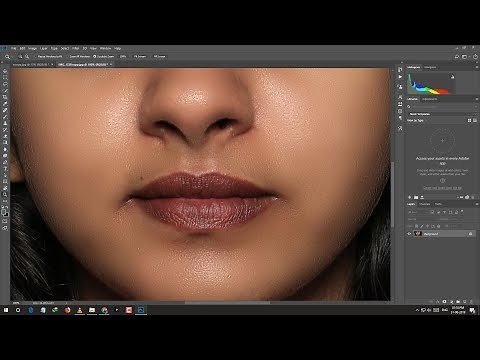Open the Window menu
Image resolution: width=480 pixels, height=360 pixels.
pos(105,49)
